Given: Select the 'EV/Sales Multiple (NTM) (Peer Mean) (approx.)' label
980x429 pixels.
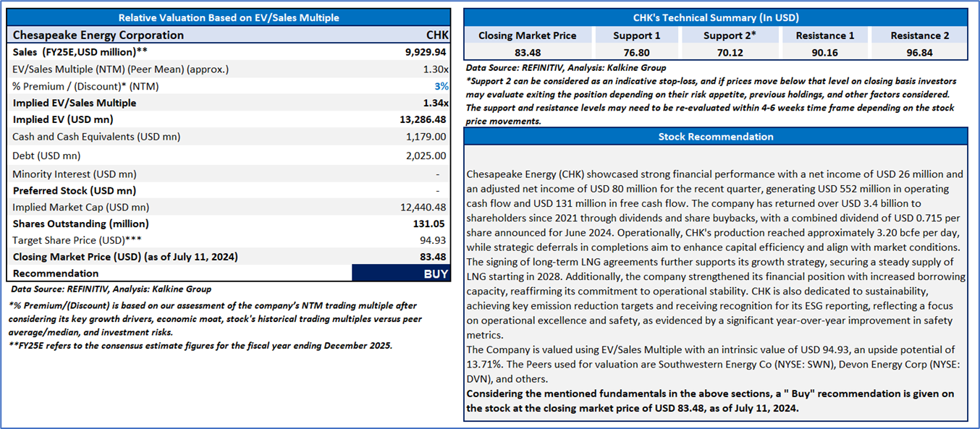Looking at the screenshot, I should pos(120,69).
